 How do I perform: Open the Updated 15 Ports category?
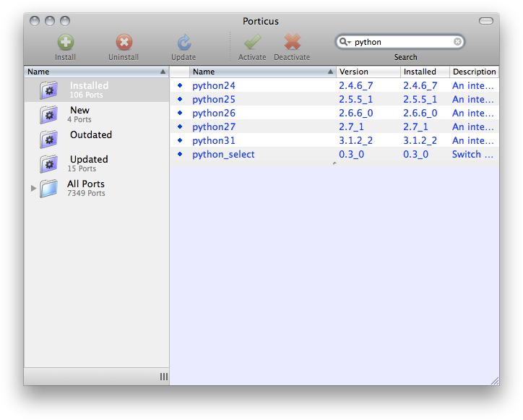click(97, 163)
